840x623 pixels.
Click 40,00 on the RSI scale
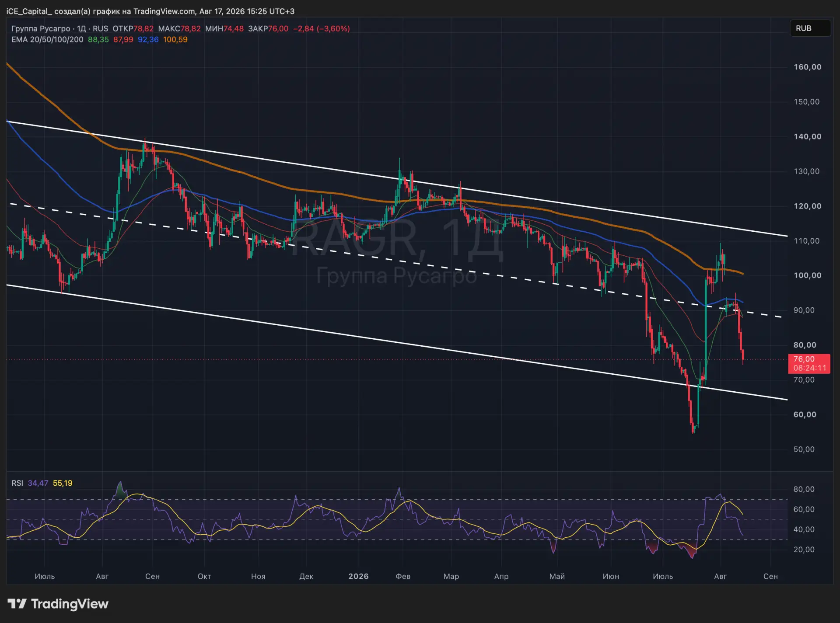(804, 529)
